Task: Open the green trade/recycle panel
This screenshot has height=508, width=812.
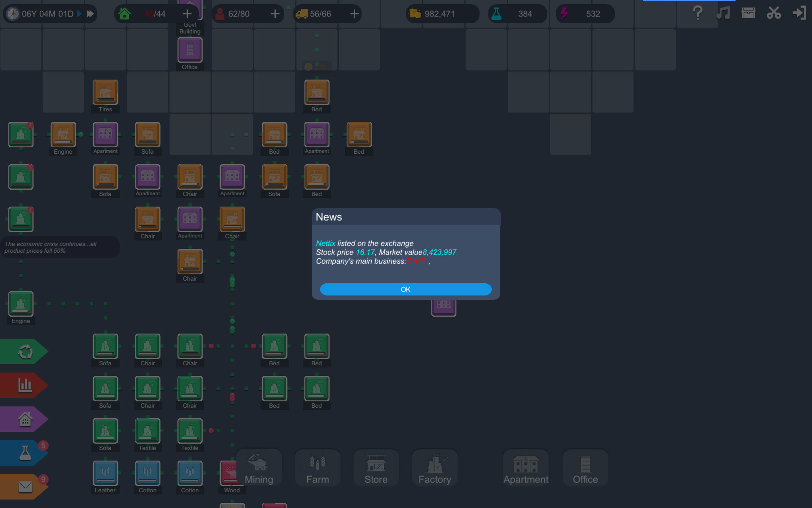Action: point(25,351)
